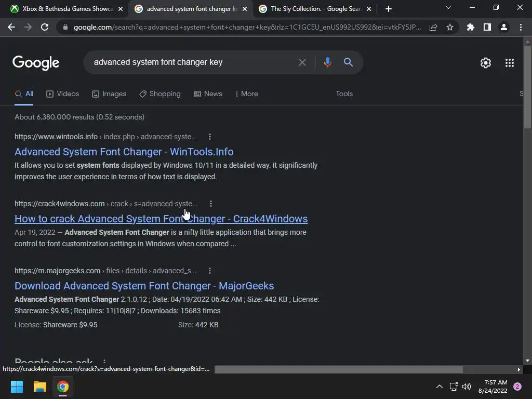Click the horizontal scrollbar right arrow
532x399 pixels.
[519, 369]
